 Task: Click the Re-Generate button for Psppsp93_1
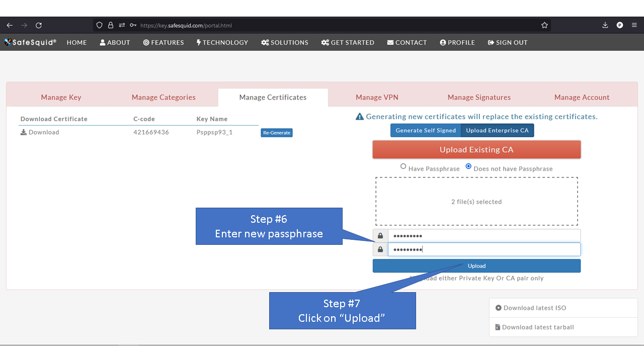[x=276, y=132]
